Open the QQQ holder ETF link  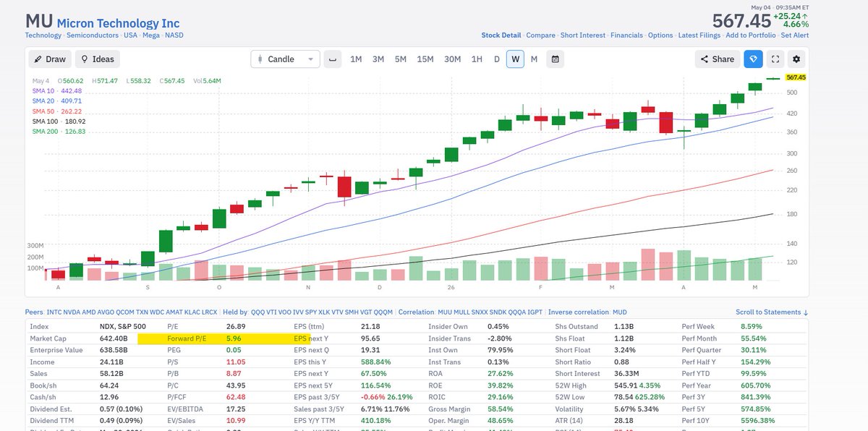click(x=258, y=312)
